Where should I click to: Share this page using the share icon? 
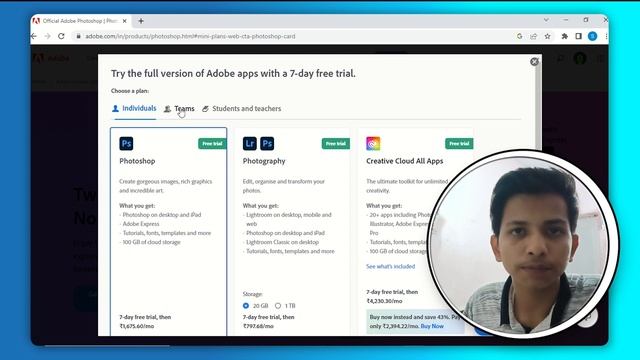533,36
